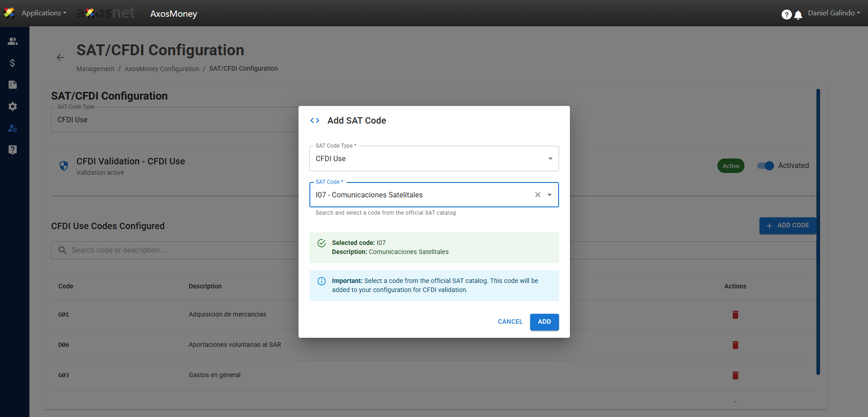Delete the D06 code row
The width and height of the screenshot is (868, 417).
(735, 345)
